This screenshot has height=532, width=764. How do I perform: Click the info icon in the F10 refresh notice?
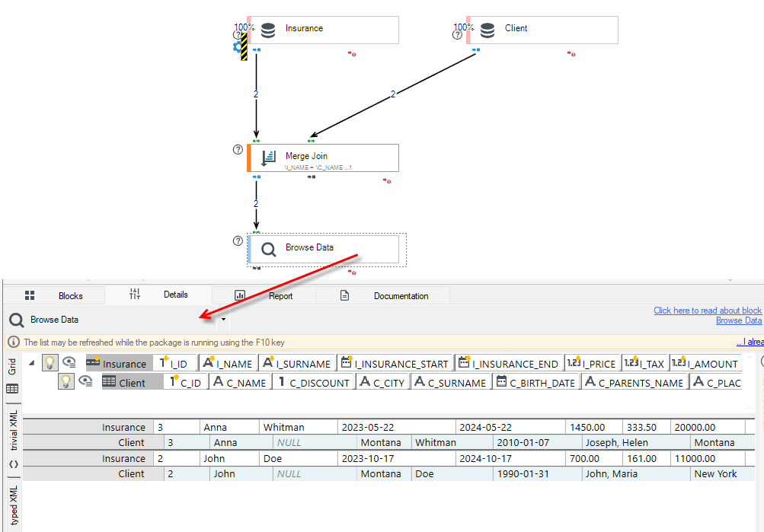(x=14, y=342)
